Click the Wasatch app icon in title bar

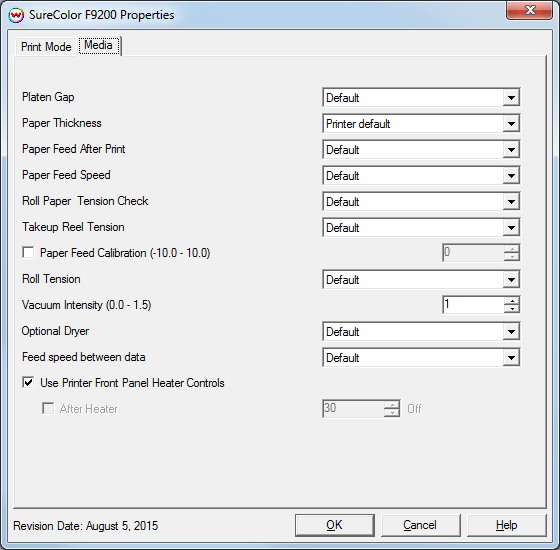click(x=16, y=15)
